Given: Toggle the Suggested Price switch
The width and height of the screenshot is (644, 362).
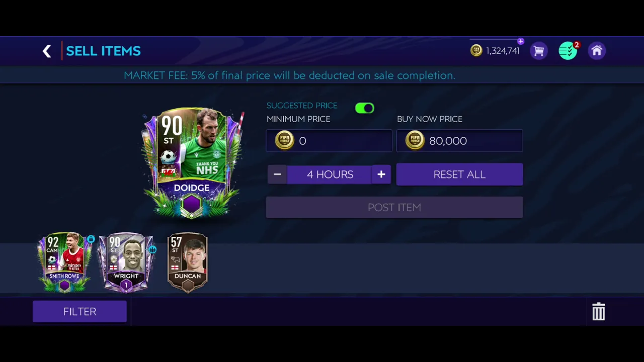Looking at the screenshot, I should 365,108.
